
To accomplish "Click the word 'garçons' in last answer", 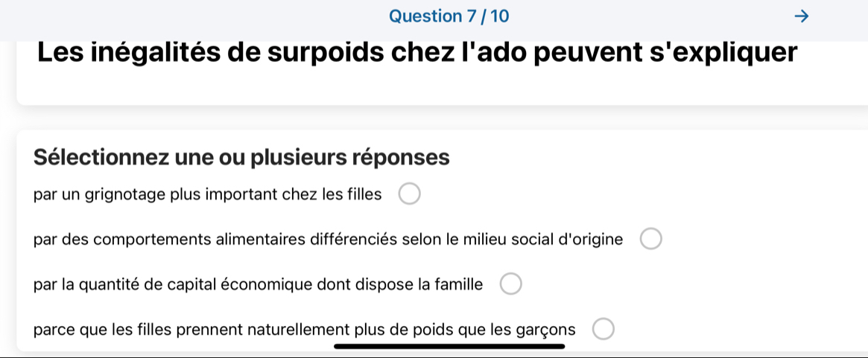I will click(545, 329).
